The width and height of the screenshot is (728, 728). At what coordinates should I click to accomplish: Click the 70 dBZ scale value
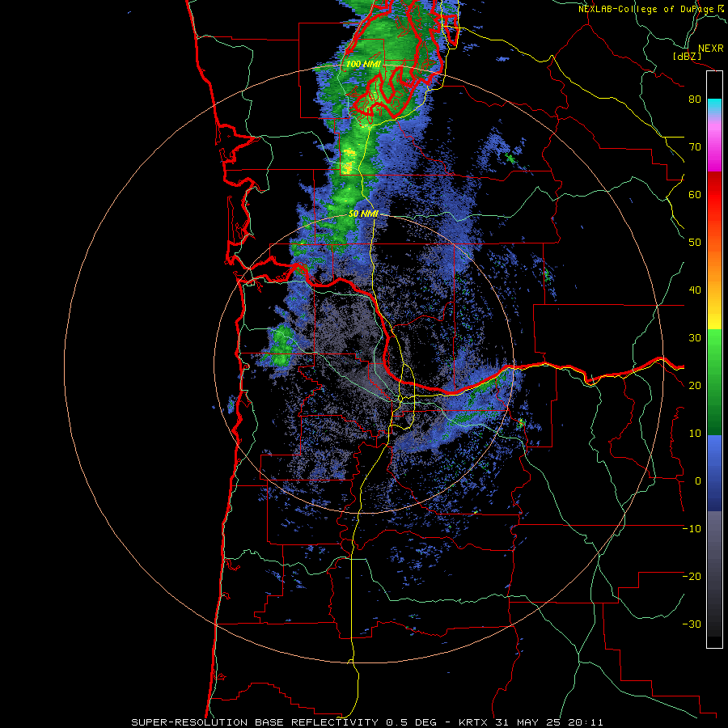695,147
